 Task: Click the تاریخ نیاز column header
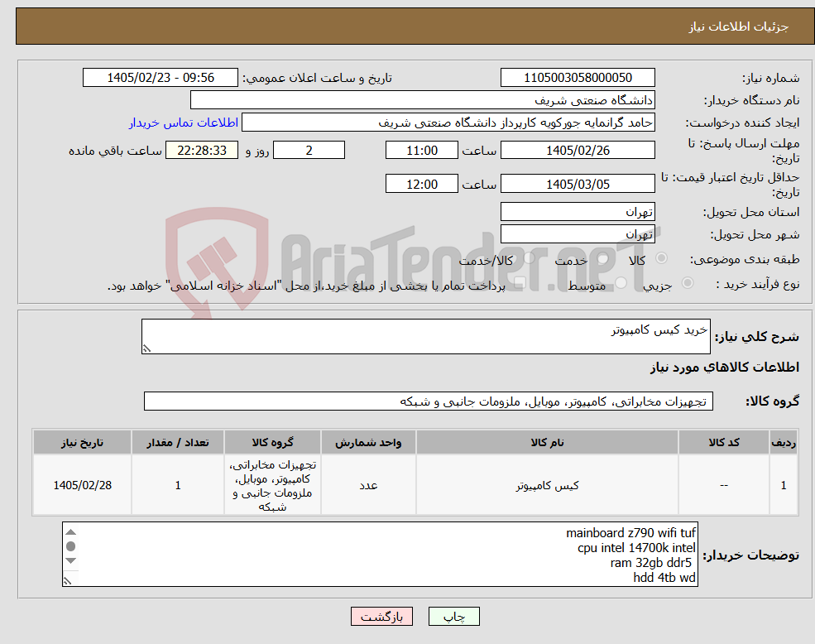point(82,442)
